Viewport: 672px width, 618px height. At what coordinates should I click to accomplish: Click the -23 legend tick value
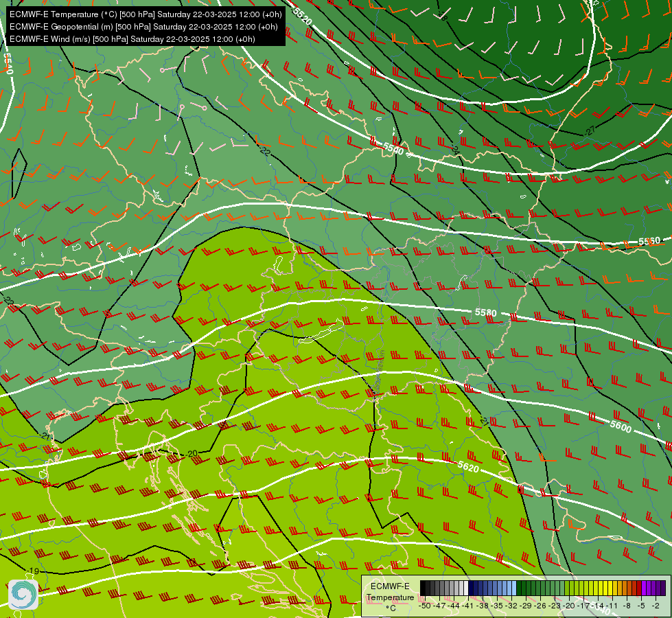(x=555, y=606)
